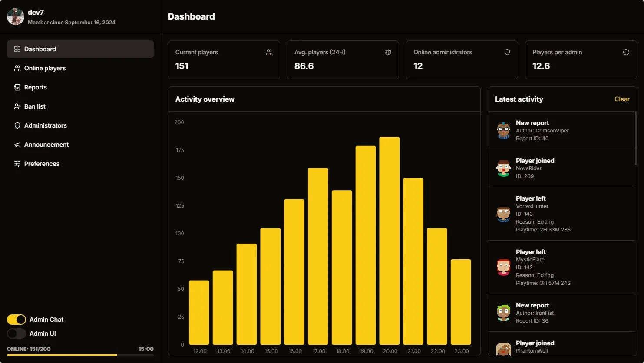Viewport: 644px width, 363px height.
Task: Clear the Latest activity feed
Action: pos(622,99)
